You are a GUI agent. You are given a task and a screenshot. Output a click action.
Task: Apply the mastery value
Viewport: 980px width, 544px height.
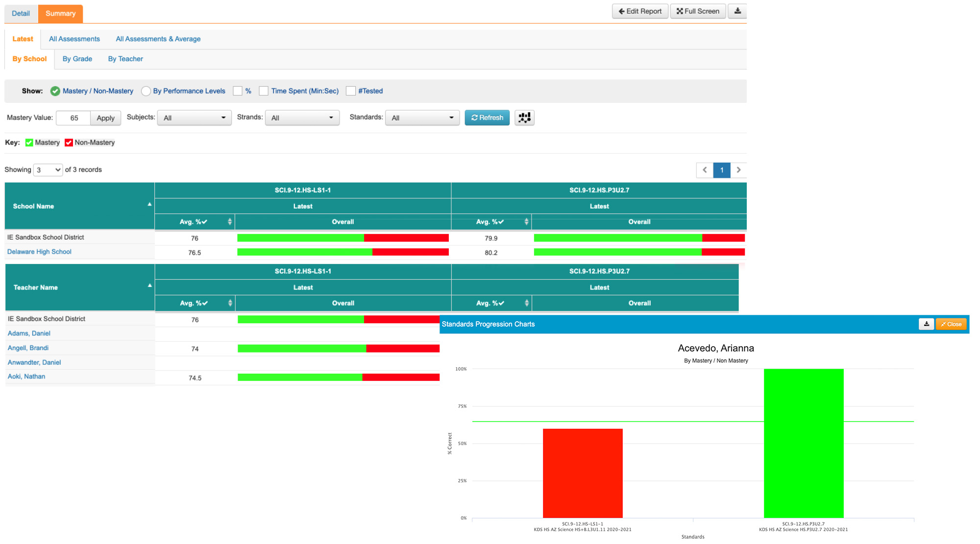coord(105,118)
